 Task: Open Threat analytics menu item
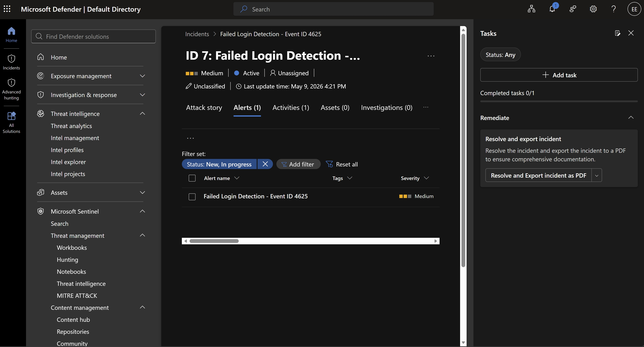click(71, 126)
